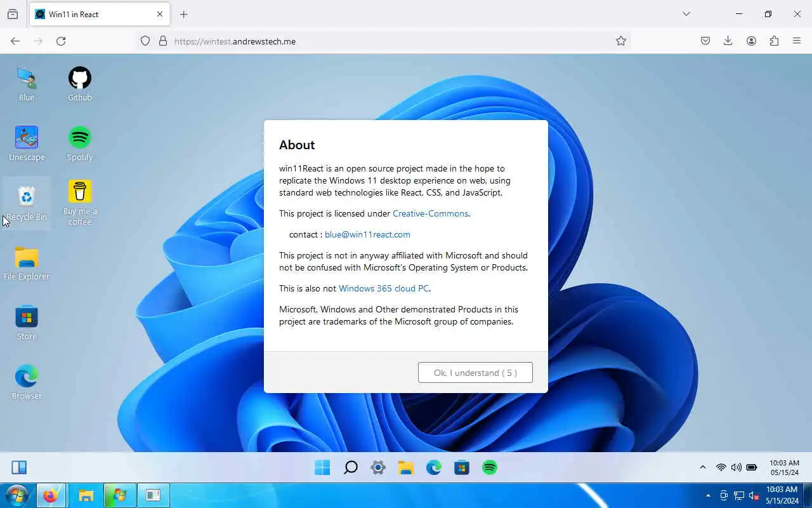Click the Win11 tray battery icon
This screenshot has height=508, width=812.
coord(752,467)
